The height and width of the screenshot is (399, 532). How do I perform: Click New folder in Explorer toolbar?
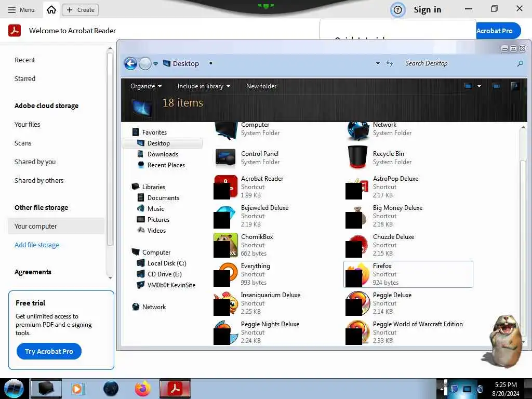point(261,86)
